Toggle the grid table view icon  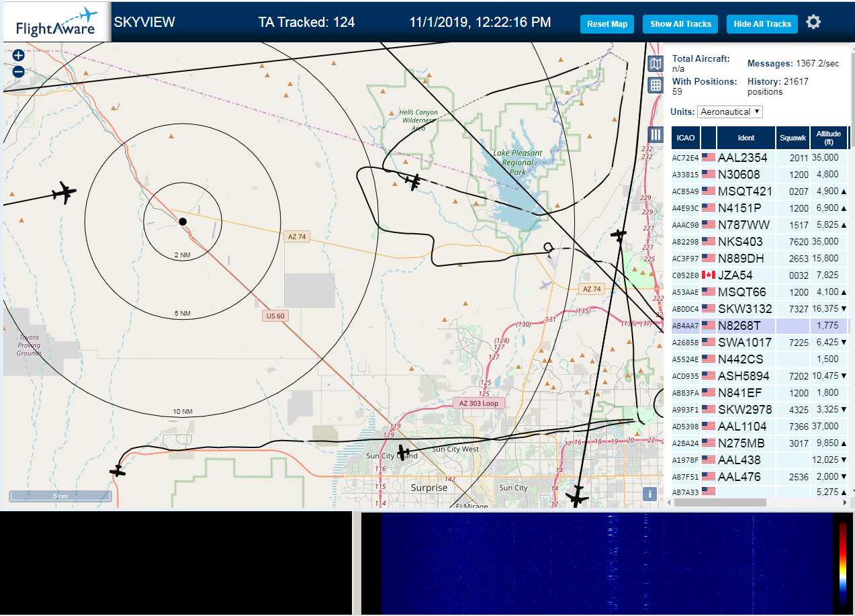tap(656, 85)
